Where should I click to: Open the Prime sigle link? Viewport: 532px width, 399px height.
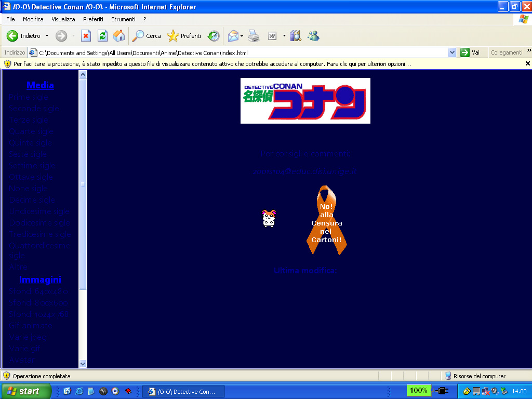coord(29,97)
